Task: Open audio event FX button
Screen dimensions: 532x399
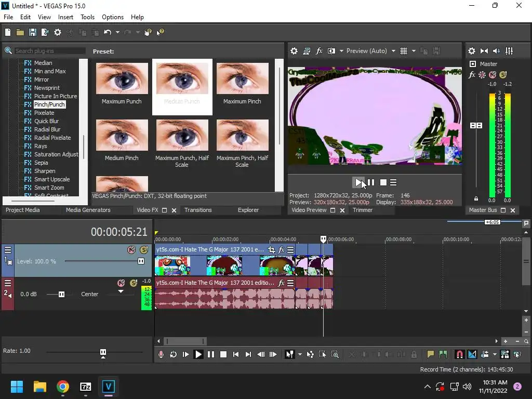Action: pyautogui.click(x=281, y=283)
